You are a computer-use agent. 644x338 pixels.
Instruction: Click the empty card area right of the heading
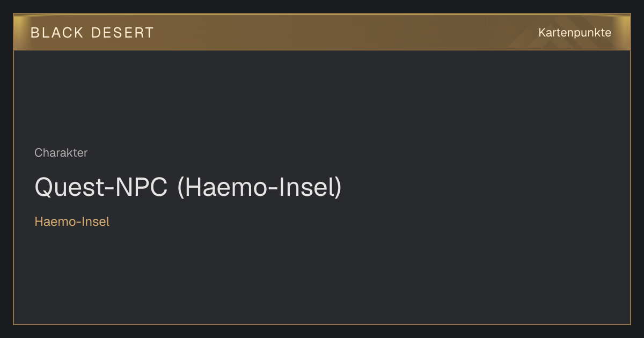pyautogui.click(x=483, y=188)
